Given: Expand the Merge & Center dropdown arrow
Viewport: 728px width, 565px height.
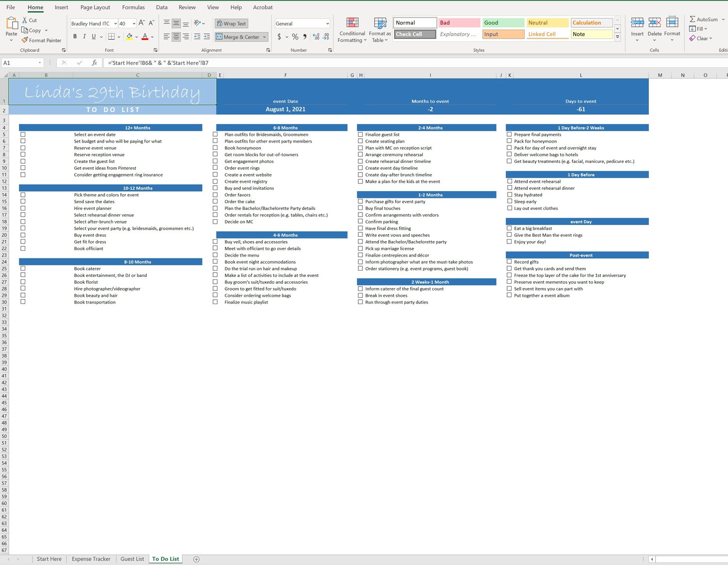Looking at the screenshot, I should click(x=265, y=37).
